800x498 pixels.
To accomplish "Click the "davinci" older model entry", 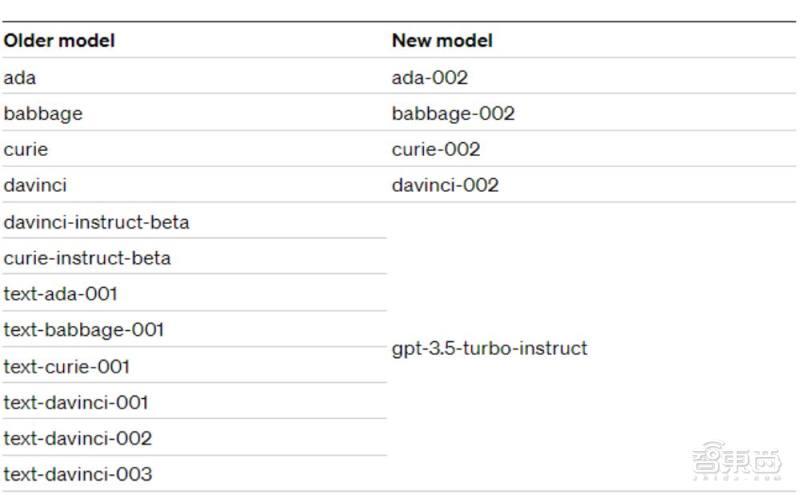I will (x=35, y=185).
